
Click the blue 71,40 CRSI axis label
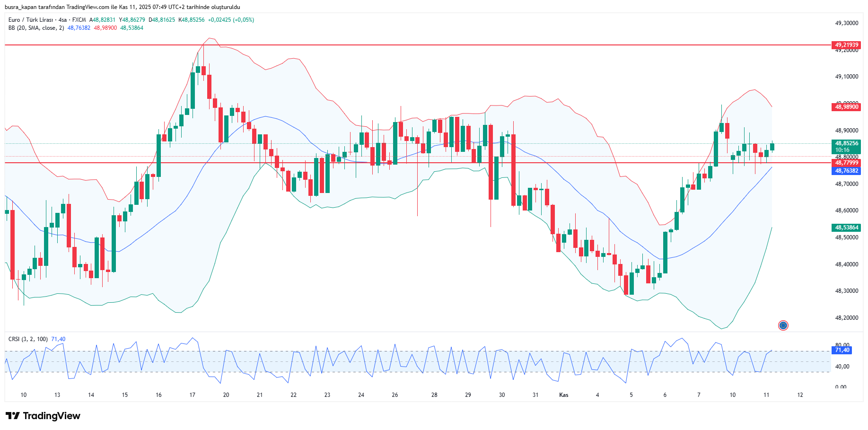click(842, 350)
